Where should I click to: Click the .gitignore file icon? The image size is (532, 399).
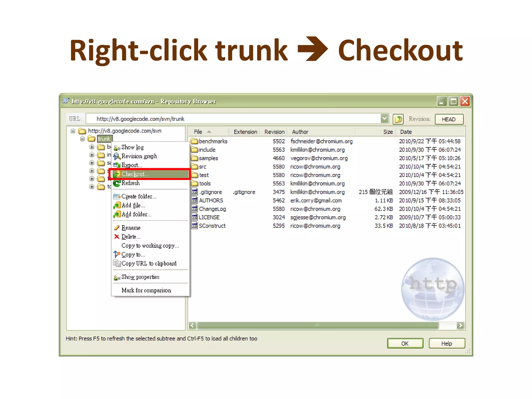195,192
